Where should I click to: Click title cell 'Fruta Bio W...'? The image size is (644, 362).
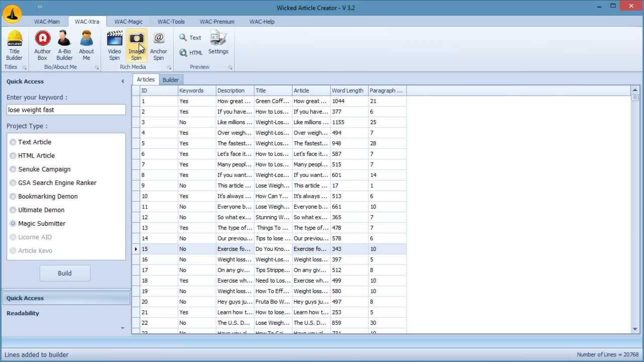273,302
